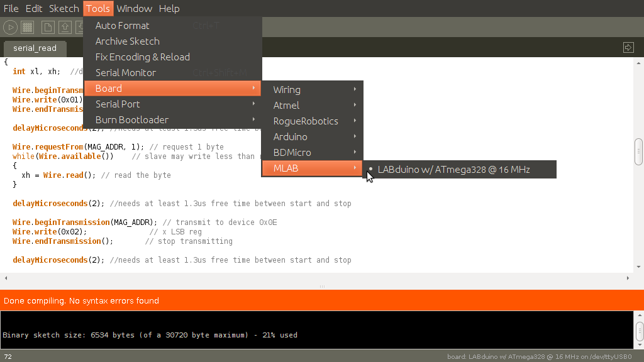The width and height of the screenshot is (644, 362).
Task: Click the Stop button in the toolbar
Action: point(27,27)
